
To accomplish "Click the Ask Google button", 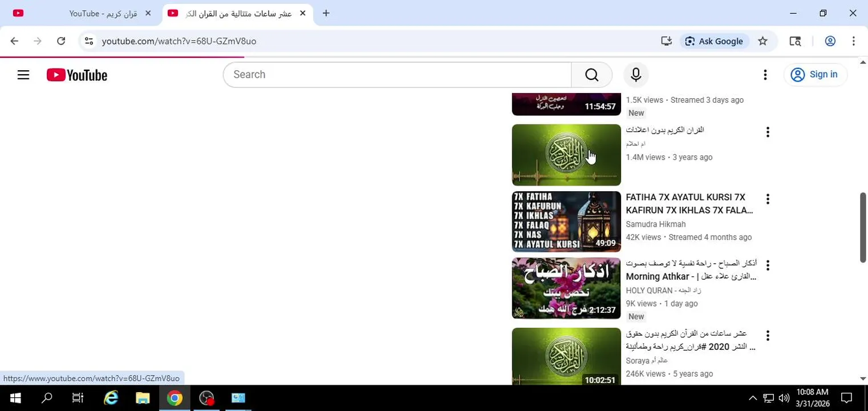I will point(714,41).
